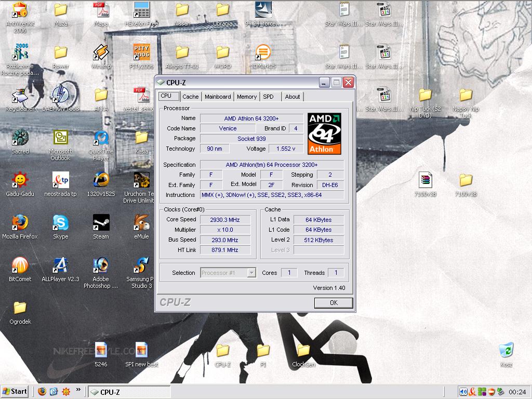Open PITy2006 desktop icon
The width and height of the screenshot is (532, 399).
pos(141,57)
